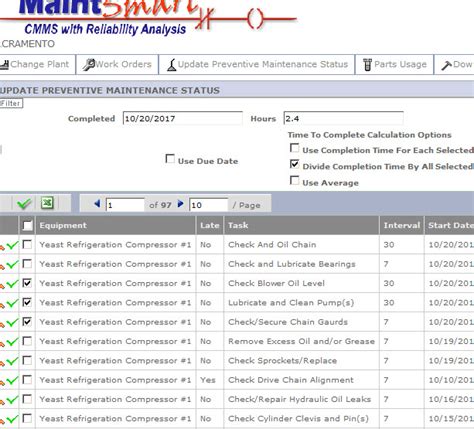Click green check icon for Check Sprockets/Replace

point(13,361)
